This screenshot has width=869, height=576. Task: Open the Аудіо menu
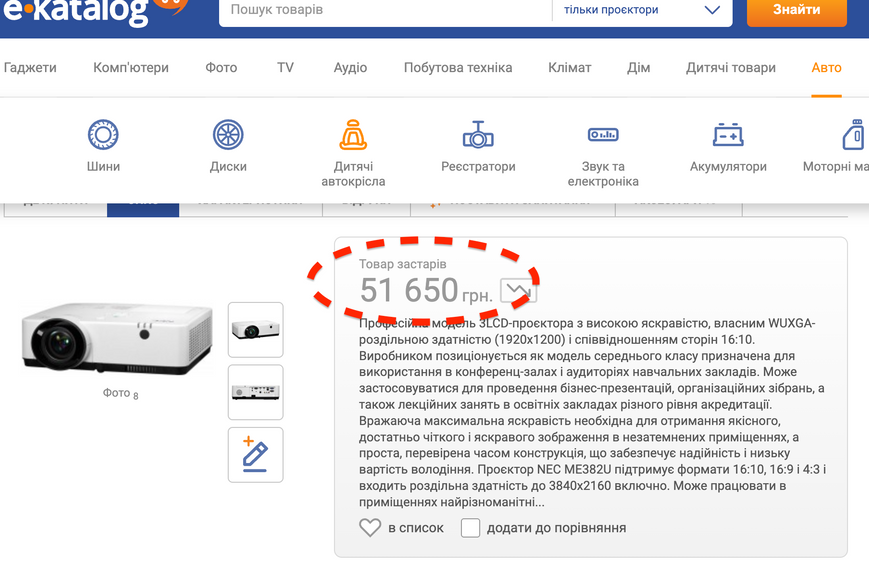click(x=350, y=68)
